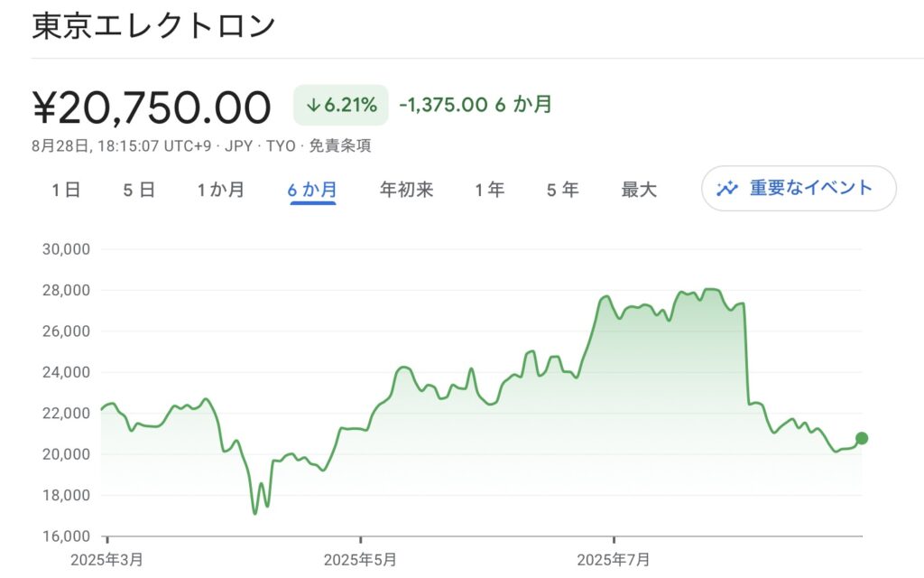The width and height of the screenshot is (924, 578).
Task: Select the 5日 time range tab
Action: pos(138,190)
